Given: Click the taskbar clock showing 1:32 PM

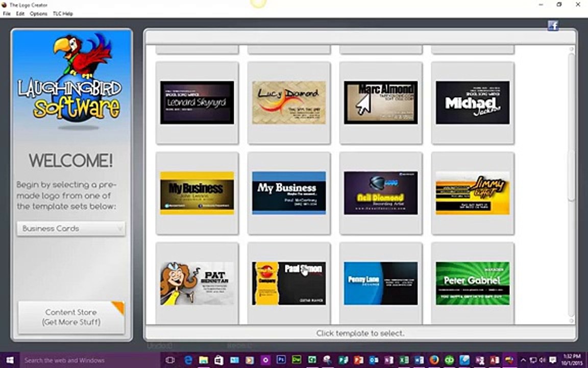Looking at the screenshot, I should click(x=572, y=360).
